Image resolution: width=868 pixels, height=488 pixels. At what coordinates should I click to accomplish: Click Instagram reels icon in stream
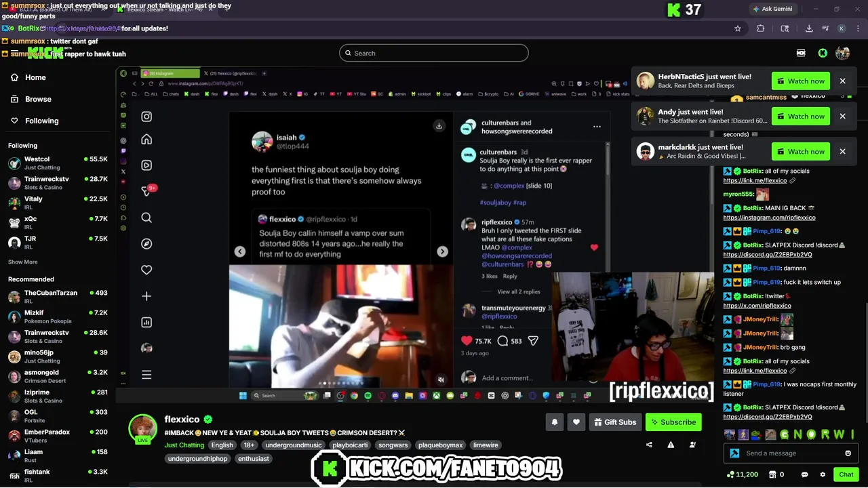[146, 165]
